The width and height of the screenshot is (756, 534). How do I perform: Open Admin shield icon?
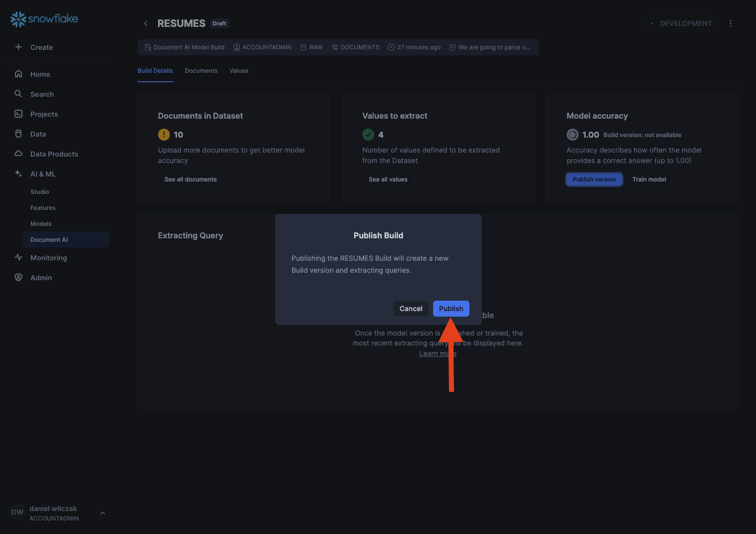pyautogui.click(x=18, y=277)
